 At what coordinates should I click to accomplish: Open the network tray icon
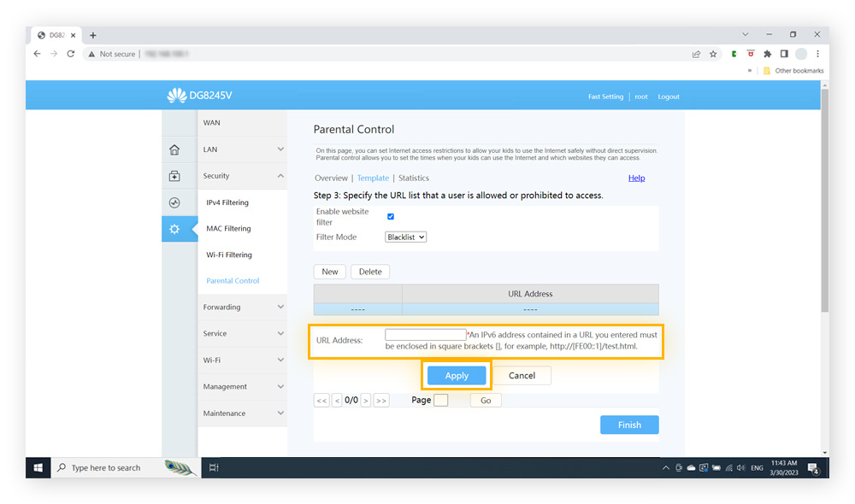click(x=728, y=468)
